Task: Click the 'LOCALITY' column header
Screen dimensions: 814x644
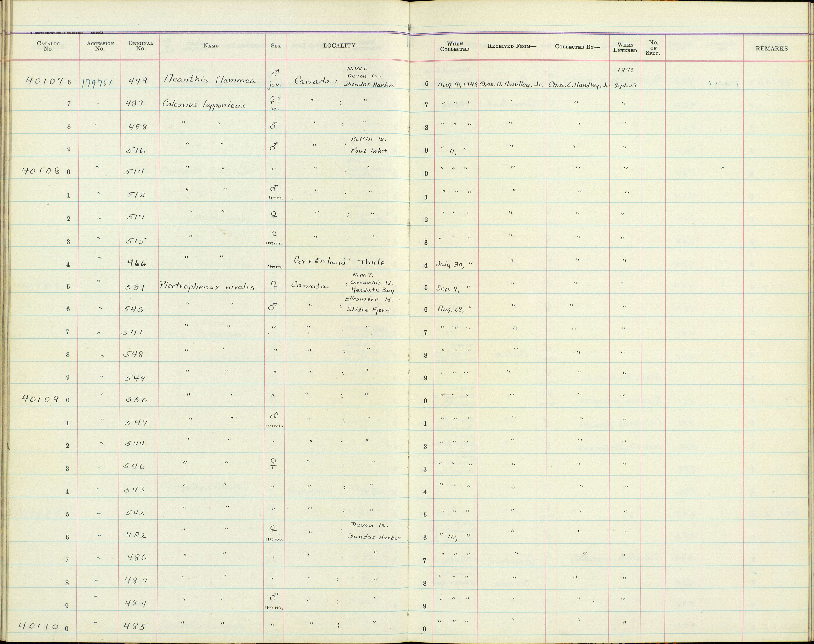Action: [339, 46]
